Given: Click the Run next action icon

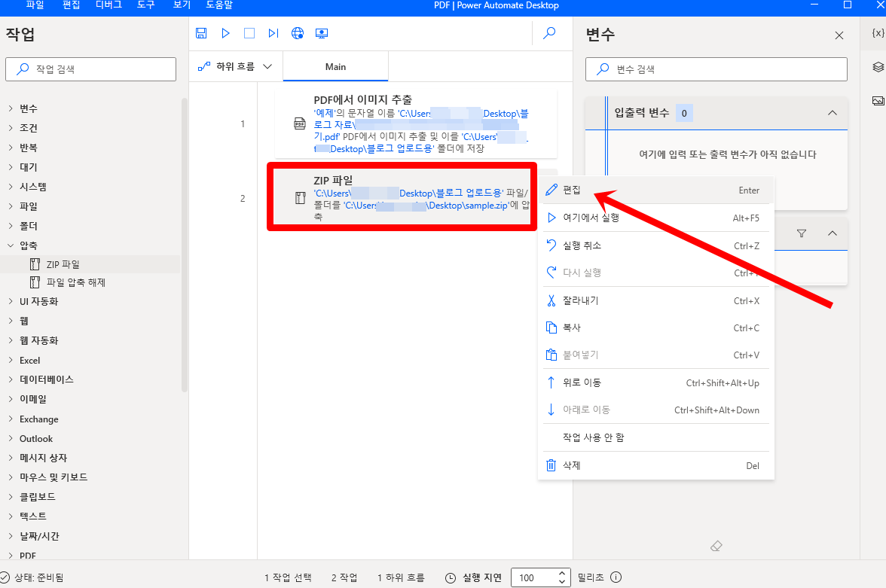Looking at the screenshot, I should tap(273, 32).
